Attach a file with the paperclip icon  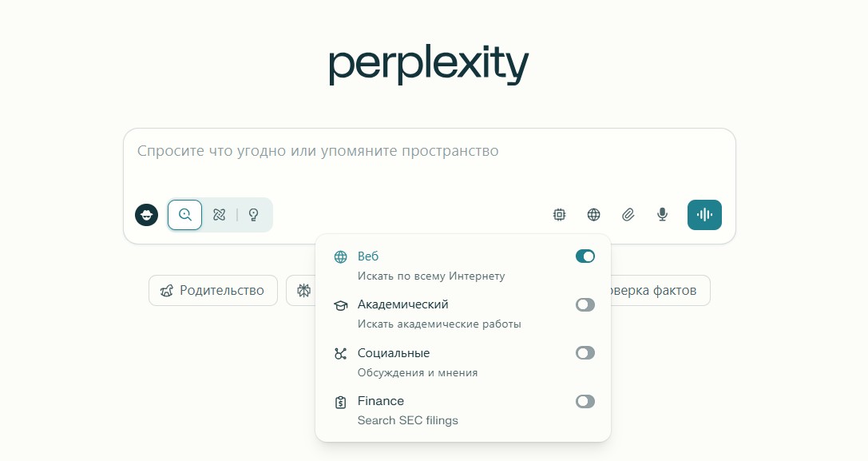point(628,214)
